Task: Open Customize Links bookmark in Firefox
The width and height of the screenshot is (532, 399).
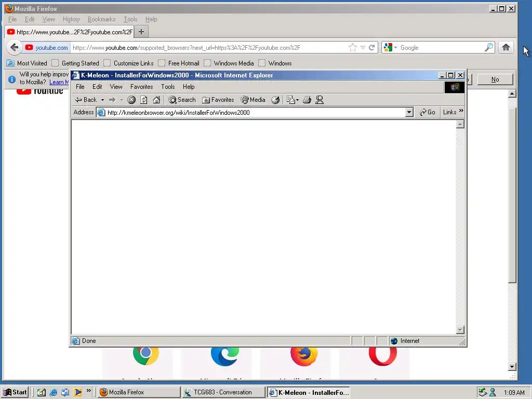Action: click(129, 63)
